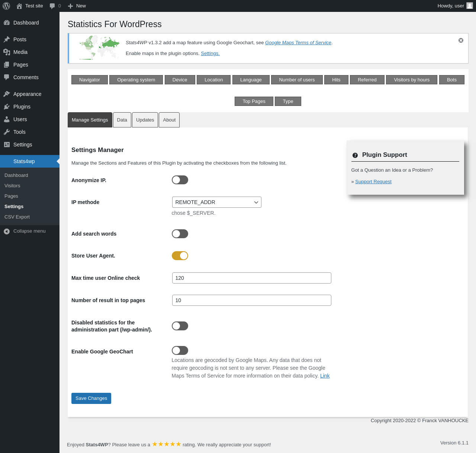Viewport: 476px width, 453px height.
Task: Enable Google GeoChart toggle
Action: 180,350
